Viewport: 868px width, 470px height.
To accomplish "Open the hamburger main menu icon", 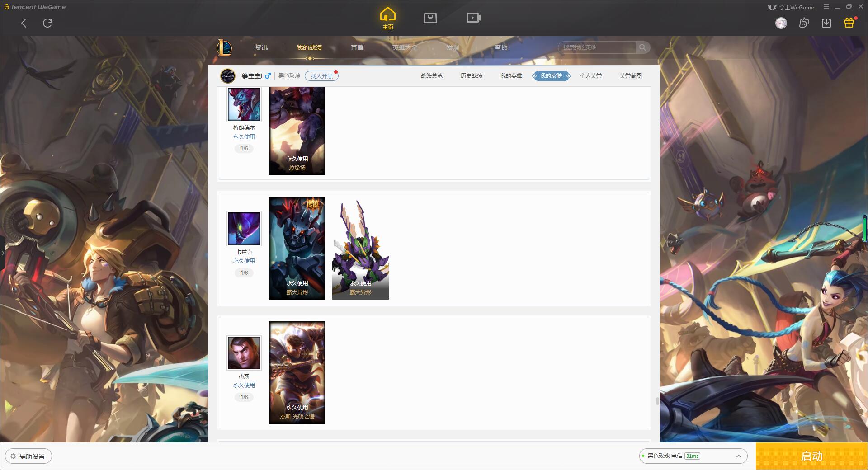I will (x=826, y=7).
